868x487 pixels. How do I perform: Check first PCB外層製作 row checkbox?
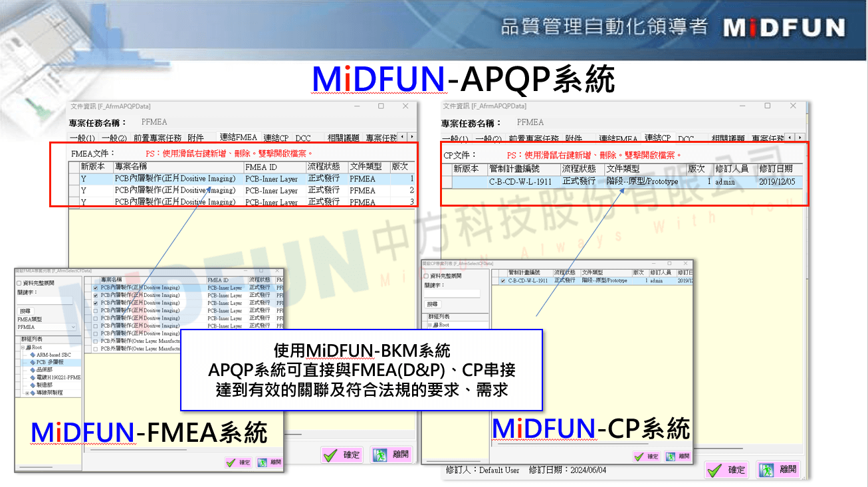tap(96, 341)
